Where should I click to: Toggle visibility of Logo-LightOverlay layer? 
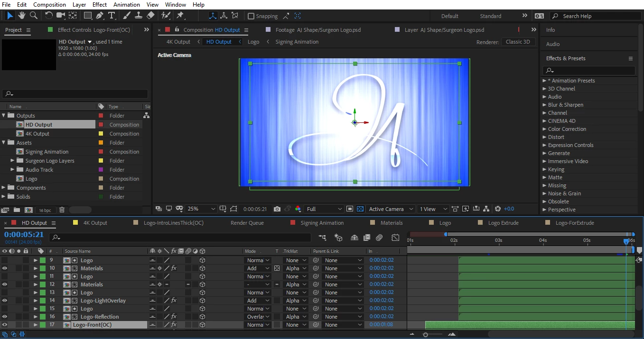click(5, 301)
